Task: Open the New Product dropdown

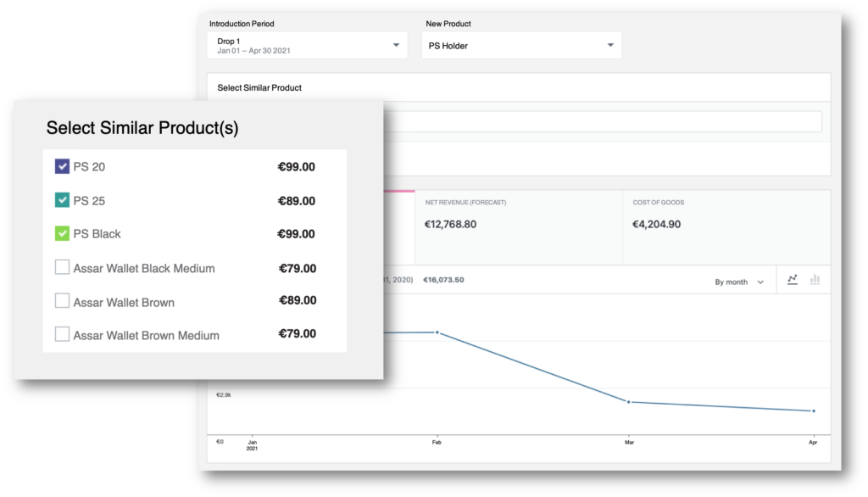Action: pos(521,46)
